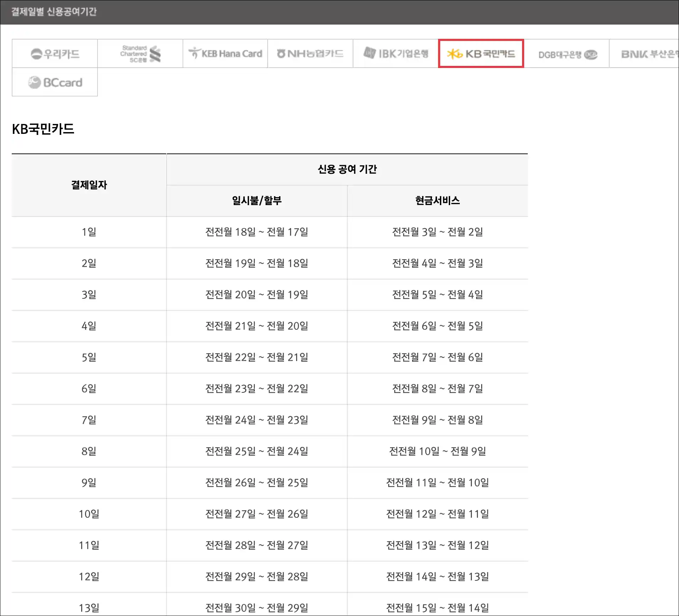Click the 전전월 20일 ~ 전월 19일 cell
This screenshot has width=679, height=616.
click(257, 295)
